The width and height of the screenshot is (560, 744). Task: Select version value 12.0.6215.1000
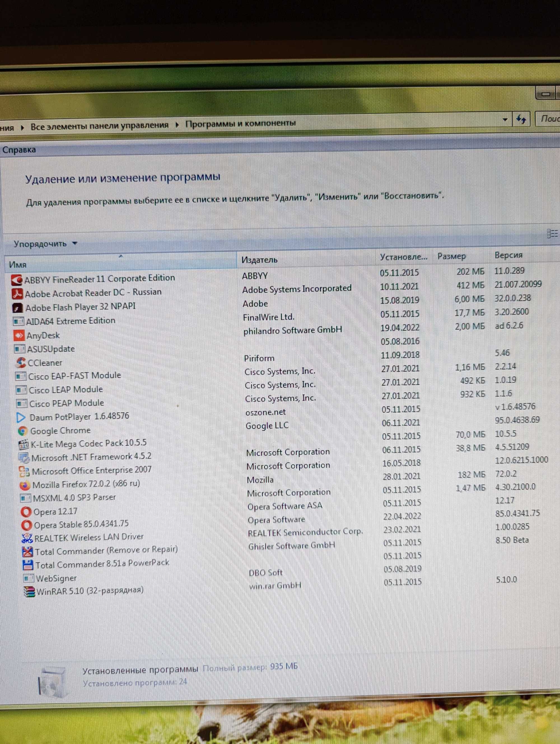coord(521,460)
